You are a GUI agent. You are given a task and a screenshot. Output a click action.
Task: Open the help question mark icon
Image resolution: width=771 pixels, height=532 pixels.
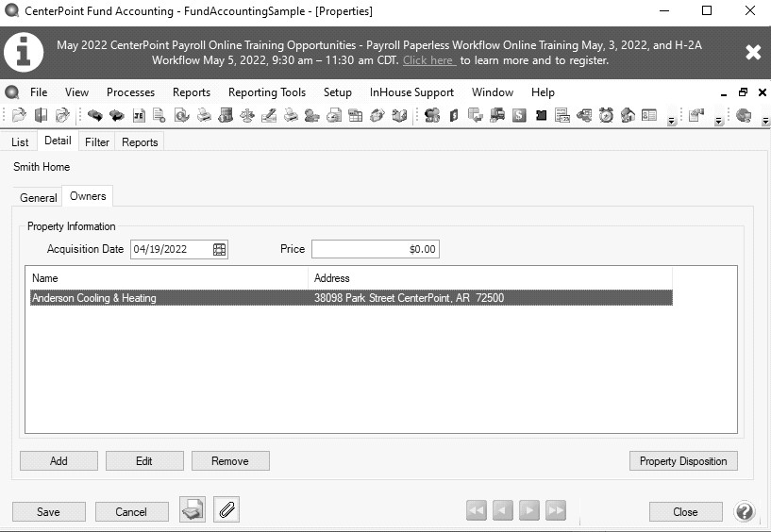coord(745,511)
